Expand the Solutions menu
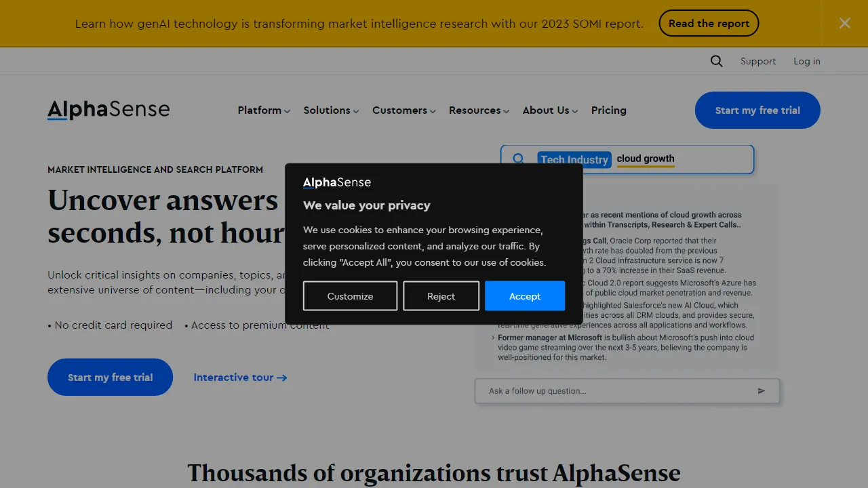Screen dimensions: 868x488 331,110
